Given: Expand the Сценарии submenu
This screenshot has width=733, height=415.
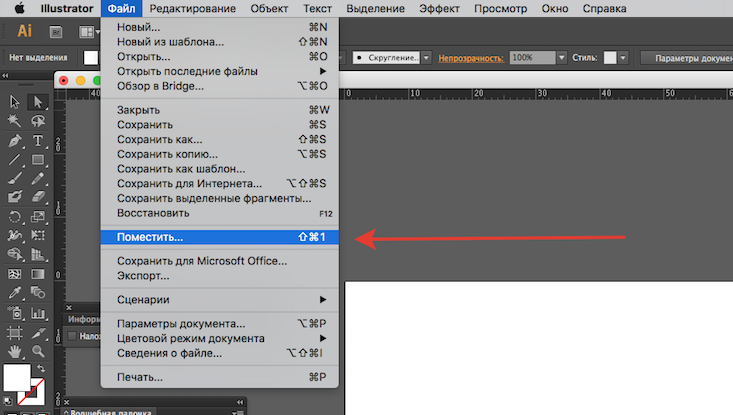Looking at the screenshot, I should [x=220, y=300].
